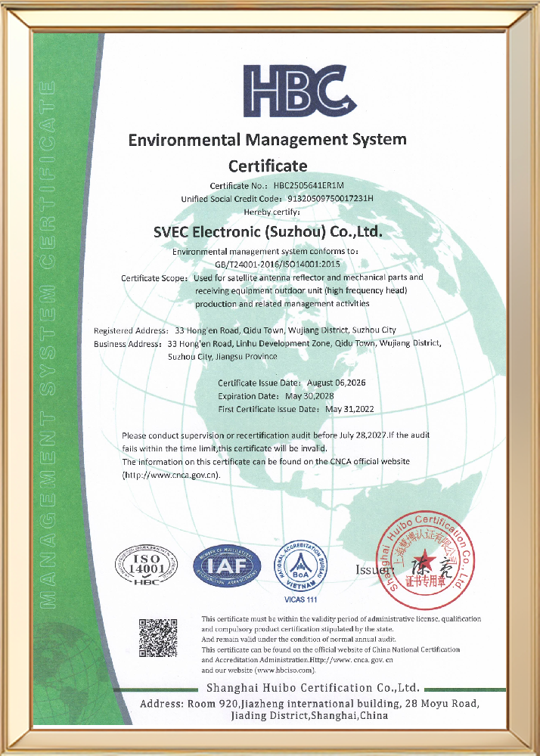
Task: Click certificate number HBC2505641ER1M
Action: coord(309,185)
